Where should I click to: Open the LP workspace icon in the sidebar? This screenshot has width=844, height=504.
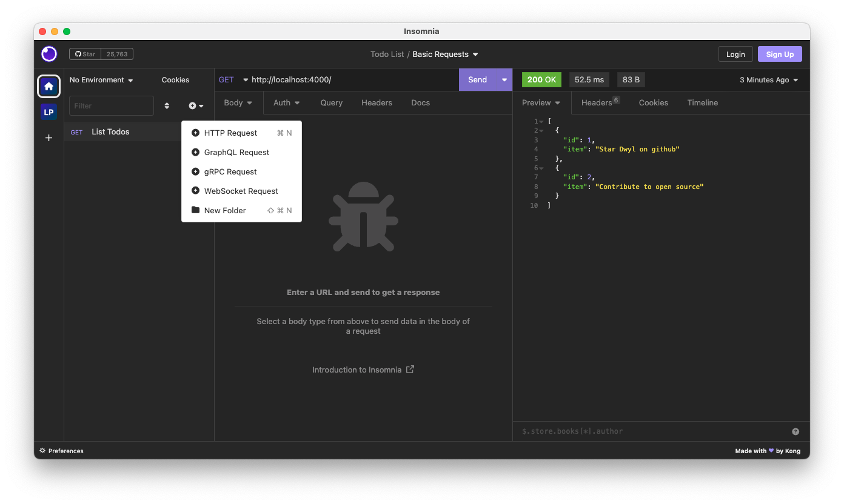point(49,111)
